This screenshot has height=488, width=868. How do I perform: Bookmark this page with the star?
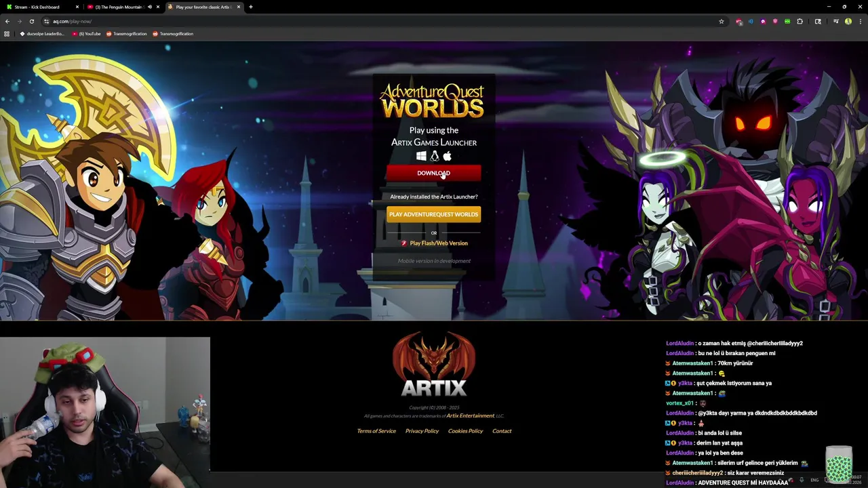722,21
